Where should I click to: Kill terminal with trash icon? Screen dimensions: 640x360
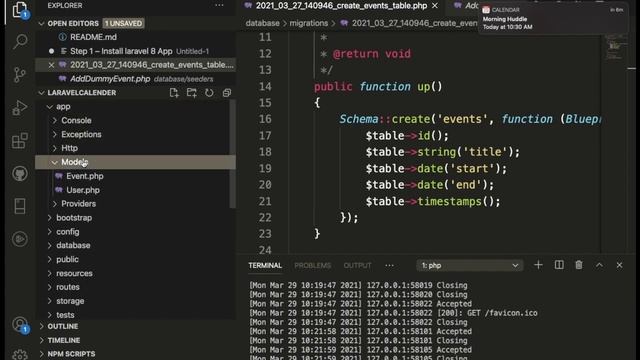[579, 265]
